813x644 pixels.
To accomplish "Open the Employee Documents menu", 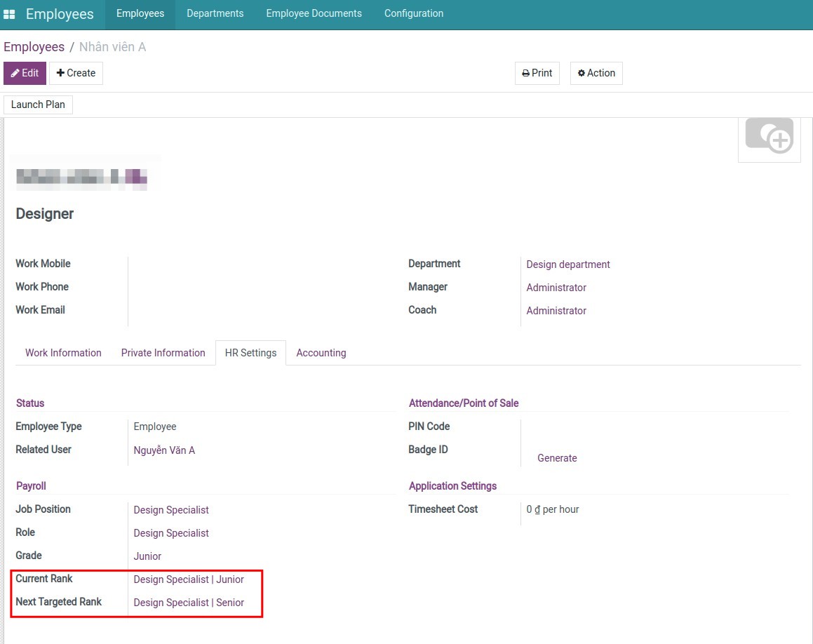I will [x=314, y=13].
